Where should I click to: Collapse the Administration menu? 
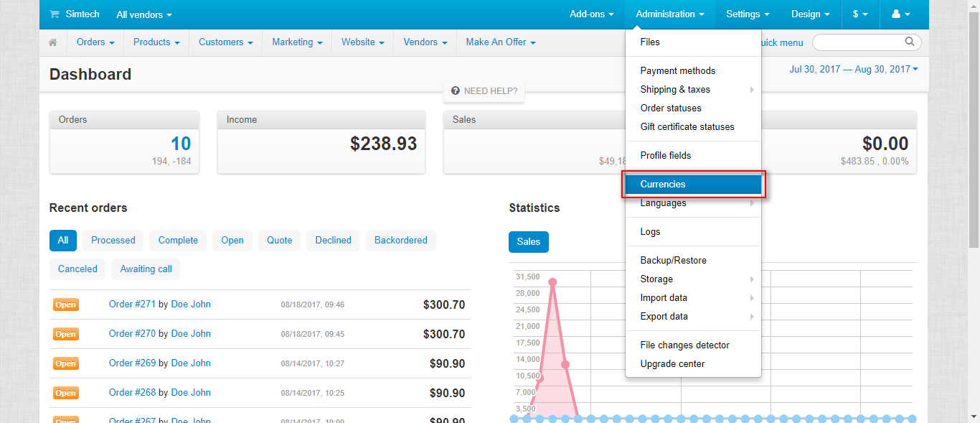click(670, 14)
